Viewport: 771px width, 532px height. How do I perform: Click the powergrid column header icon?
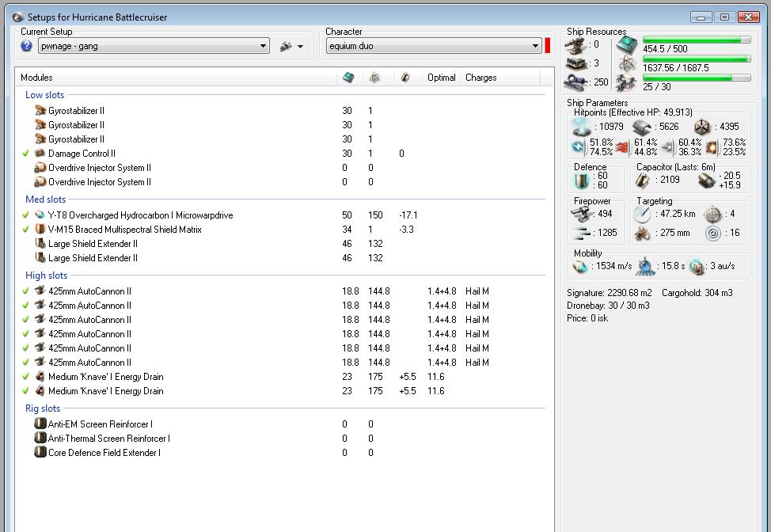click(x=374, y=78)
